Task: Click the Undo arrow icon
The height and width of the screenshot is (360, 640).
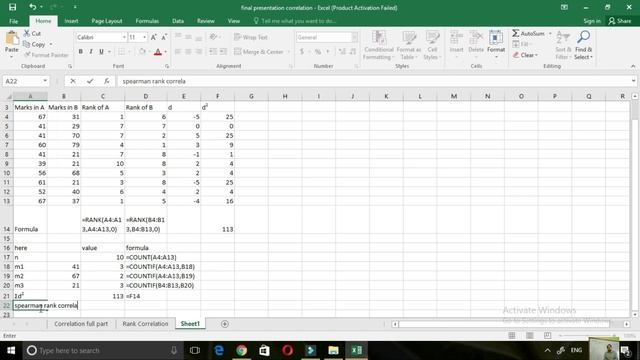Action: pyautogui.click(x=32, y=7)
